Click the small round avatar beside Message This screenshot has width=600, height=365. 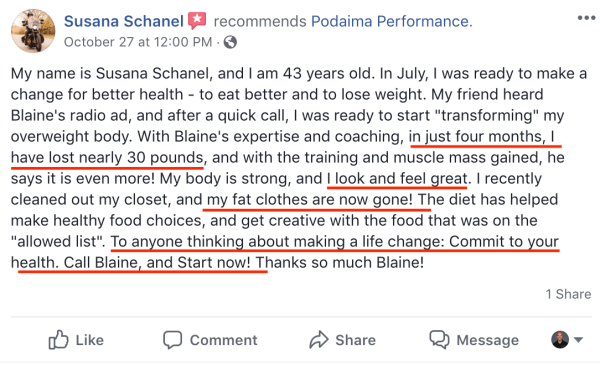click(560, 340)
